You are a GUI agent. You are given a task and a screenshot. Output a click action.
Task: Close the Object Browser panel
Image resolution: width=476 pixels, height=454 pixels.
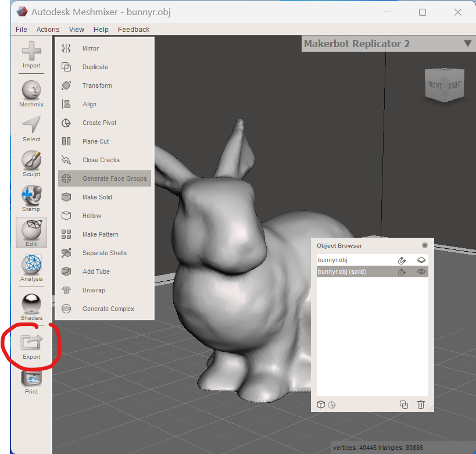[x=425, y=245]
